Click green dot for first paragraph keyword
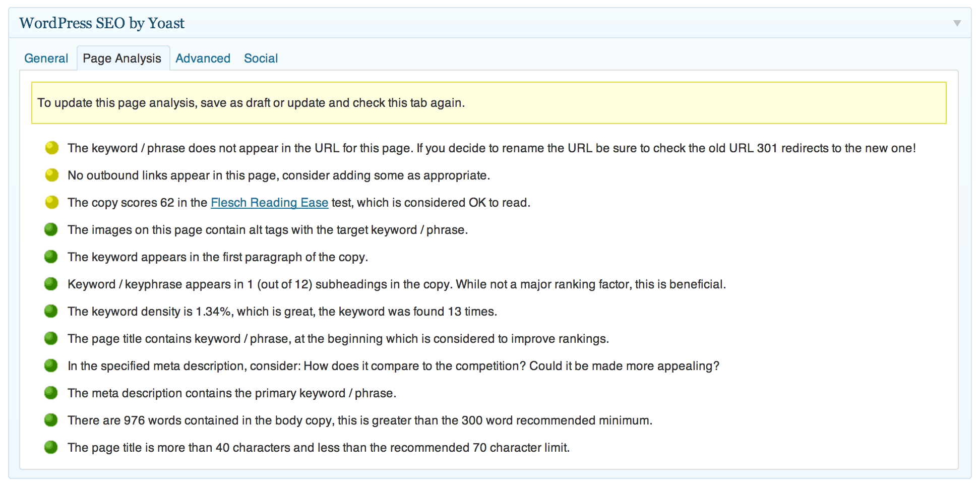The image size is (980, 484). [x=51, y=257]
